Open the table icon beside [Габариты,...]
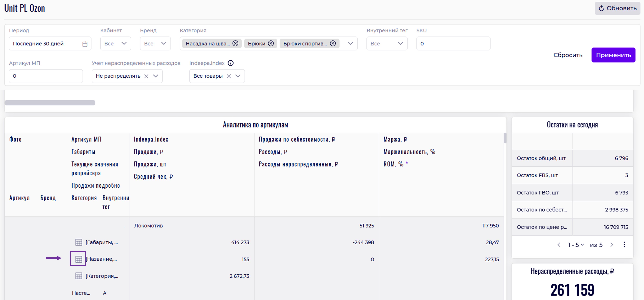This screenshot has width=644, height=300. click(x=79, y=242)
